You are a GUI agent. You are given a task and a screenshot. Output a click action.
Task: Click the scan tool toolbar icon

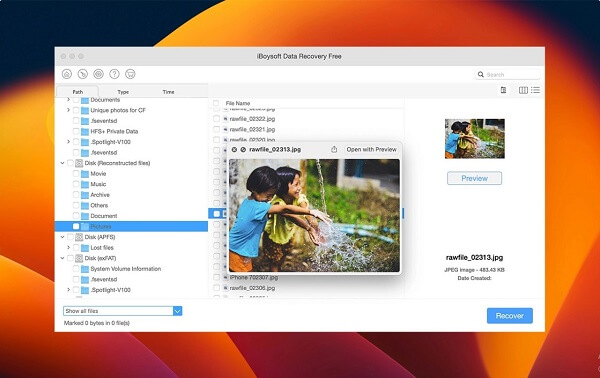[x=83, y=74]
